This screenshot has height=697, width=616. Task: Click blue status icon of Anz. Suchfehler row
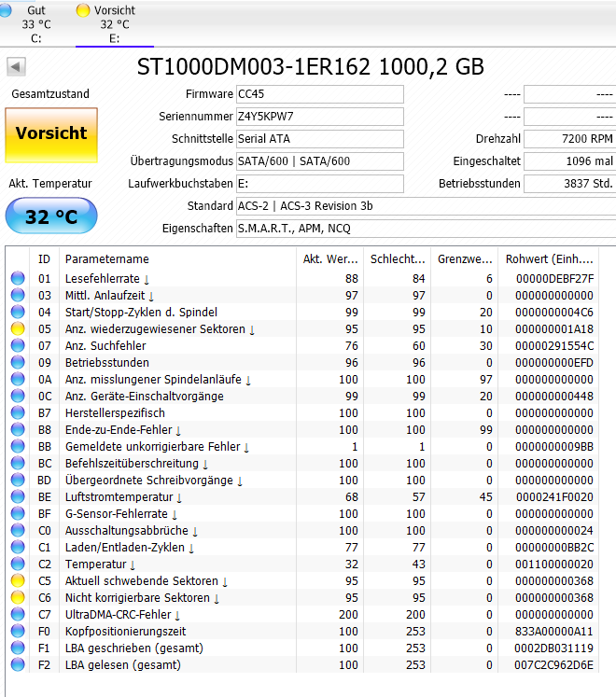(x=18, y=345)
